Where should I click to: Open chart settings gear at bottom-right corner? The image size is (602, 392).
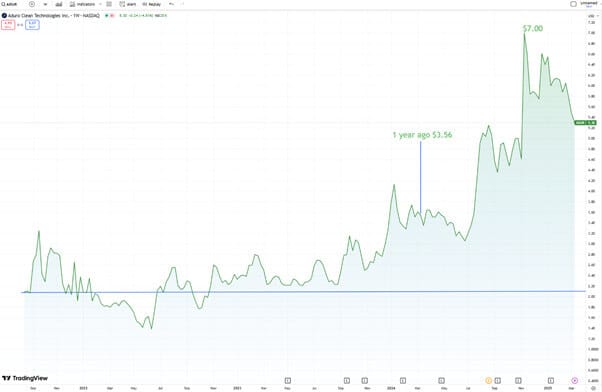click(593, 388)
